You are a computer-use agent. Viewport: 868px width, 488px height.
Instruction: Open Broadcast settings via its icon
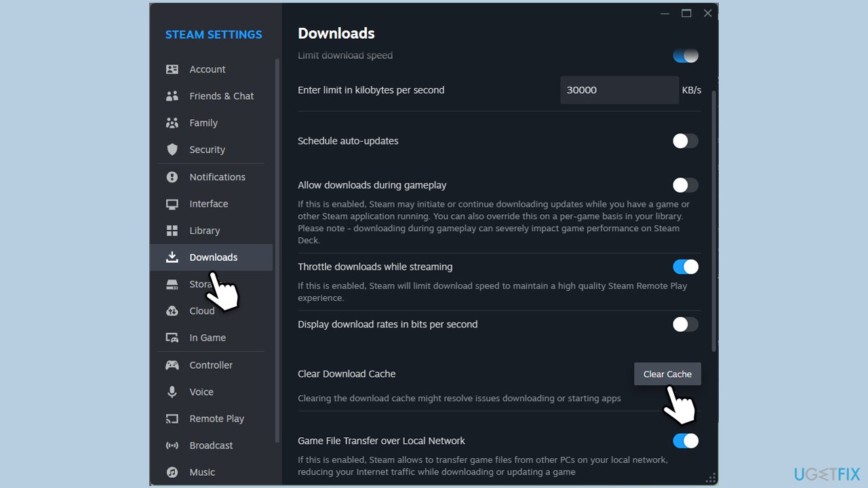pos(172,445)
